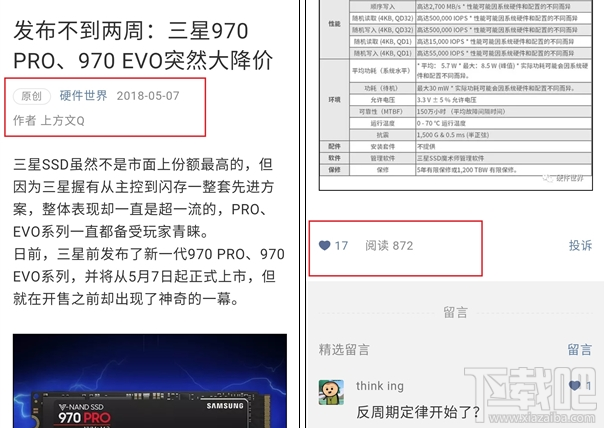Open think ing's avatar picture

331,392
